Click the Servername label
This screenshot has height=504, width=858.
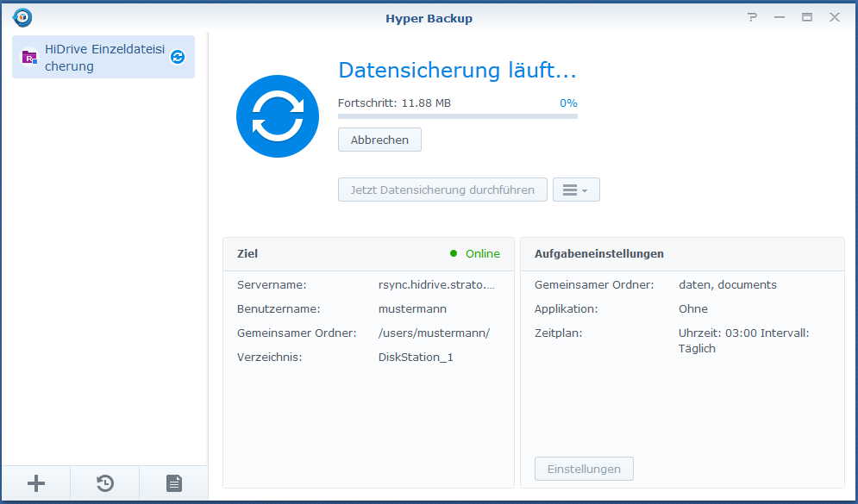pyautogui.click(x=272, y=285)
